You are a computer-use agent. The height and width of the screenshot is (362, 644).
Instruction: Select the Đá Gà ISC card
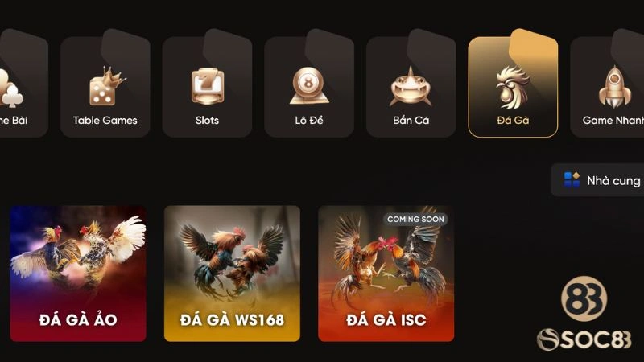[386, 274]
